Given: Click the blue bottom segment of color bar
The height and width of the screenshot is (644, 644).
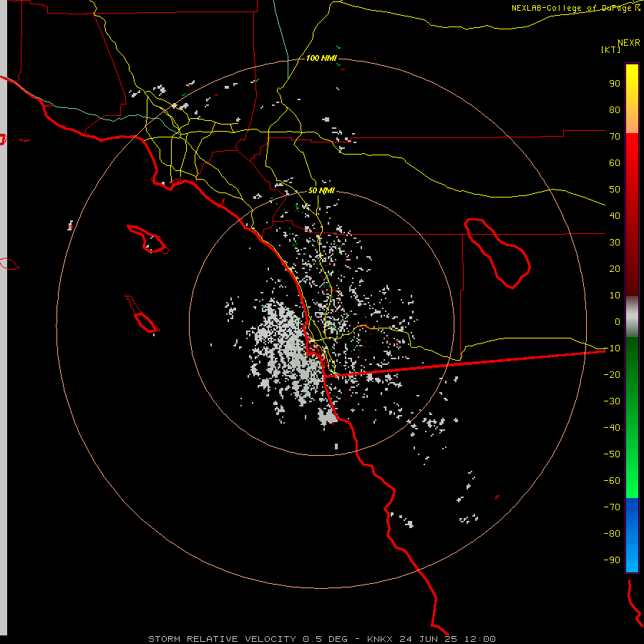Looking at the screenshot, I should [632, 535].
